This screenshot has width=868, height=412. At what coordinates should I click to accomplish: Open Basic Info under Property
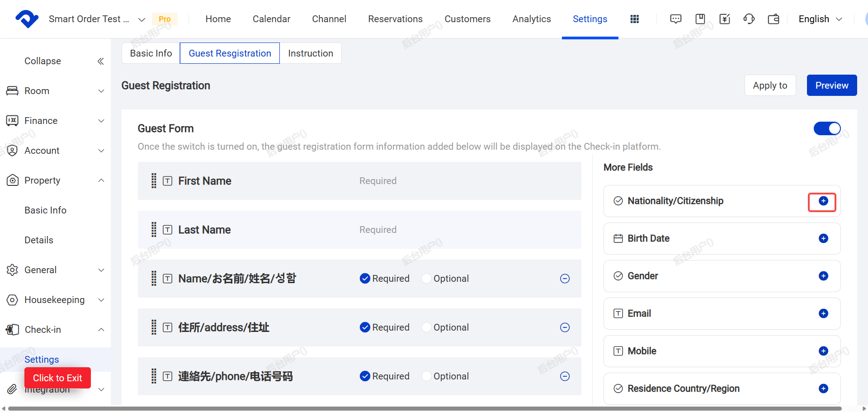point(45,210)
